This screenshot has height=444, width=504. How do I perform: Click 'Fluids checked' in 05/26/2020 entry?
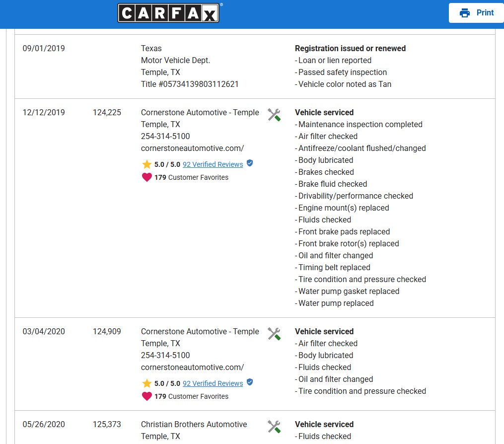(323, 436)
